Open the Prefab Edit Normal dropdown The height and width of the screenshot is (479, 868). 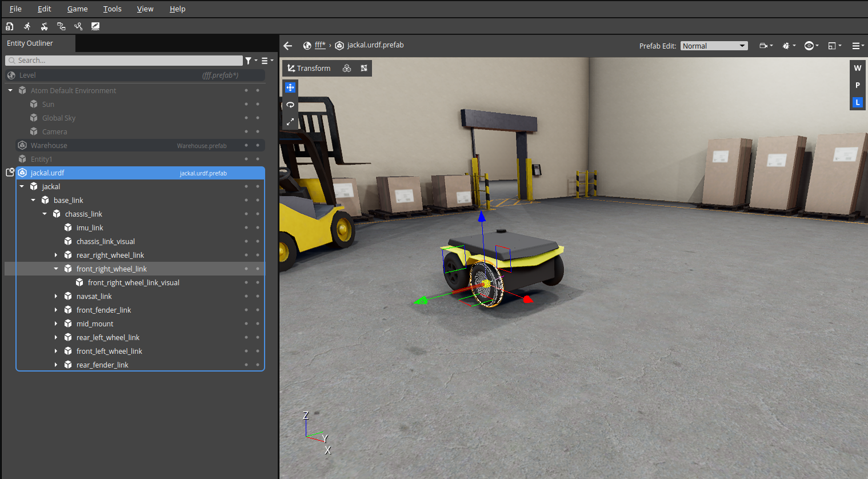[x=713, y=45]
